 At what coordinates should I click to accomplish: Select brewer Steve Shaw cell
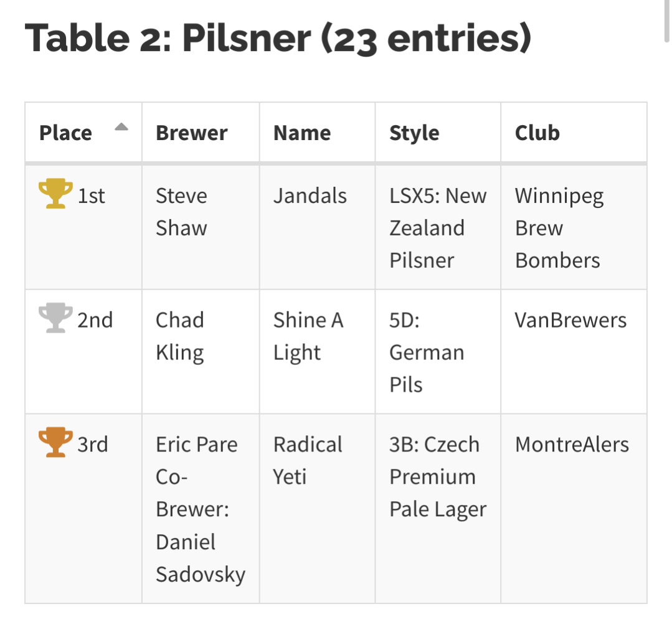(x=181, y=212)
